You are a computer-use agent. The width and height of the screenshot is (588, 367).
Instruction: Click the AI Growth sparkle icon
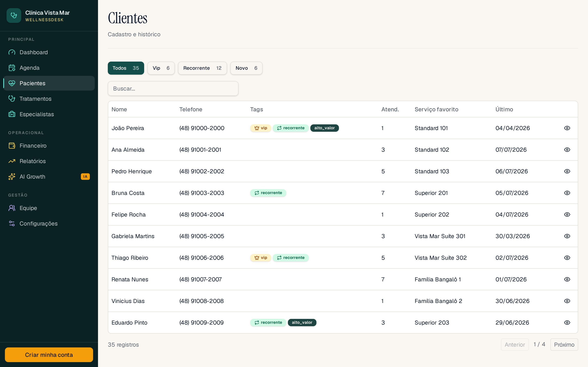pyautogui.click(x=12, y=177)
